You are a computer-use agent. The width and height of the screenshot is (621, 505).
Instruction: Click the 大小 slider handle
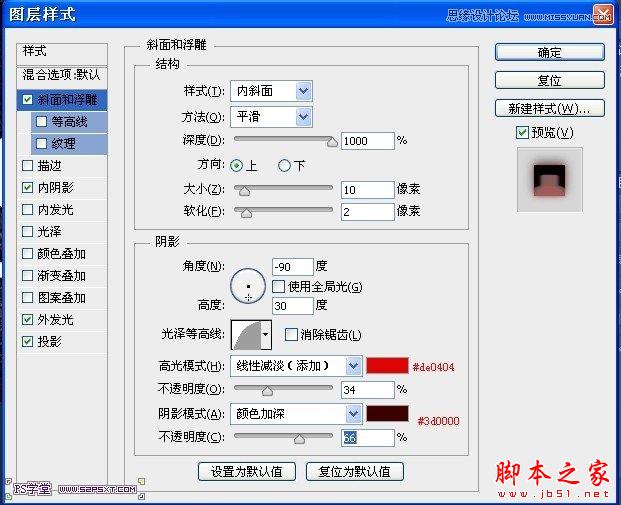[245, 191]
